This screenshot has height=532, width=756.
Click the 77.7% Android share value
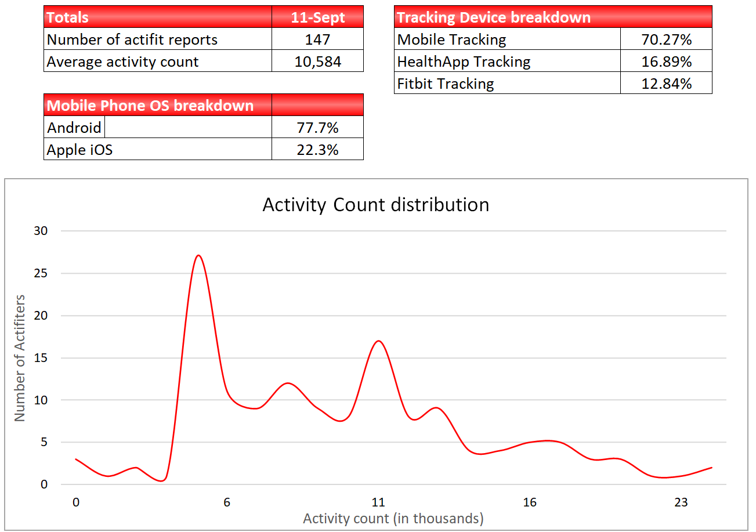click(x=317, y=128)
